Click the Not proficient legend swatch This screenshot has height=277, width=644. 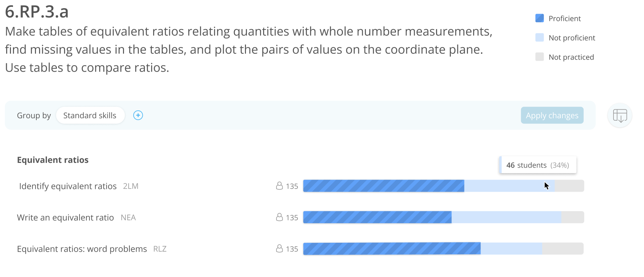click(540, 37)
